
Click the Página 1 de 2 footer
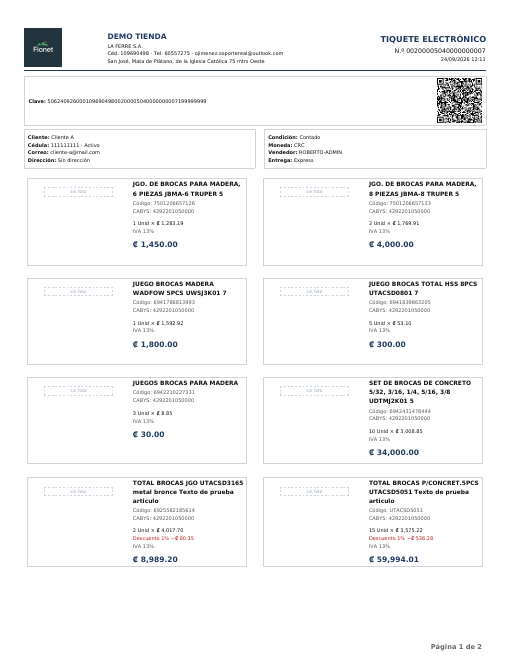click(x=456, y=647)
